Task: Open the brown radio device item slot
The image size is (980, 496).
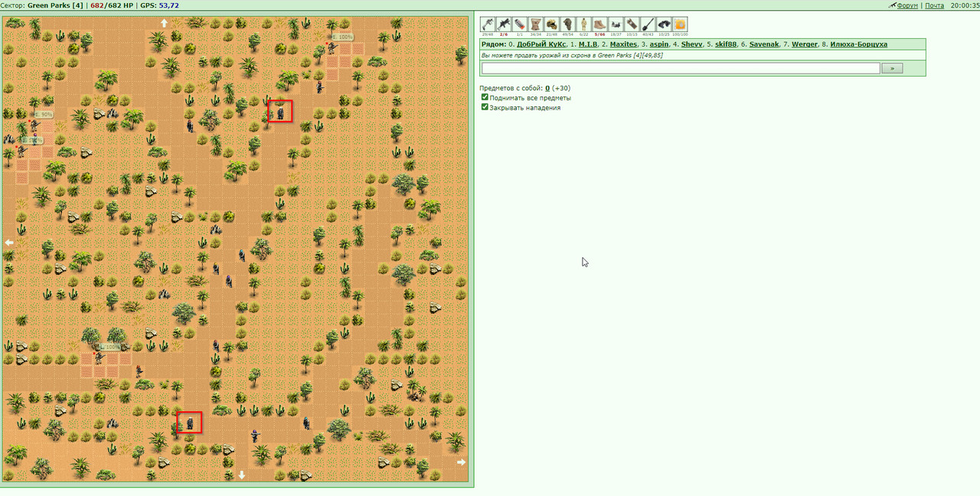Action: (x=632, y=24)
